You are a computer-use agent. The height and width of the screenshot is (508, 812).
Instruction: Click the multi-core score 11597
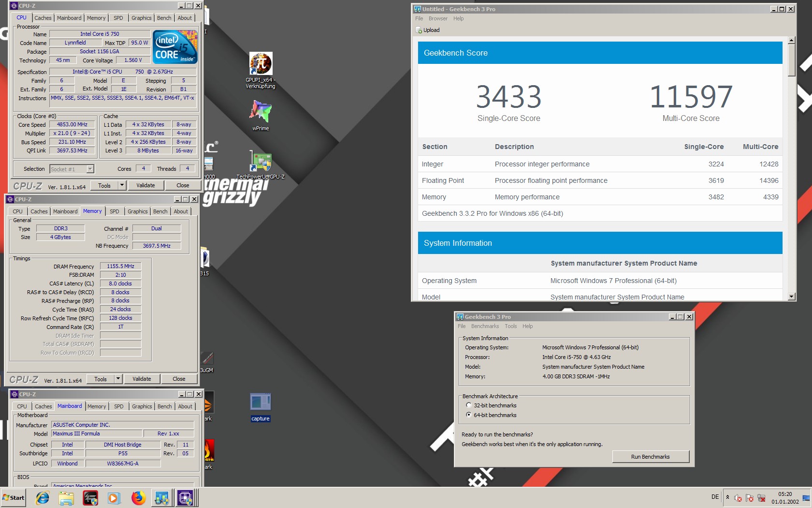[x=691, y=97]
